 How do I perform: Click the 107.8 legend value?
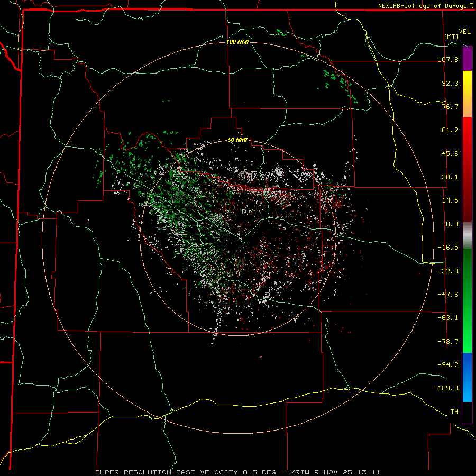[448, 59]
